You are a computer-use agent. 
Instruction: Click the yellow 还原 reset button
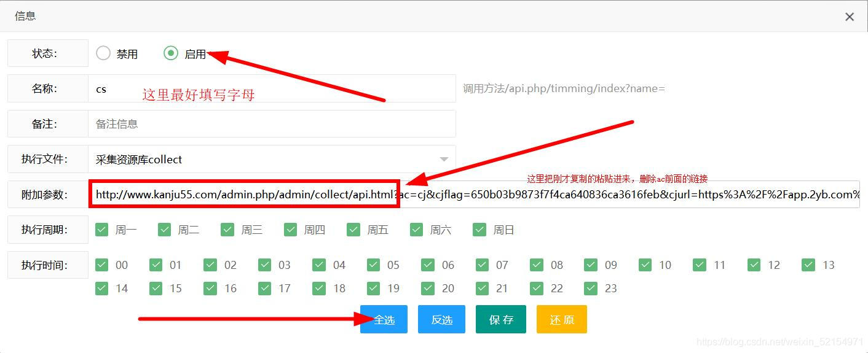coord(561,319)
